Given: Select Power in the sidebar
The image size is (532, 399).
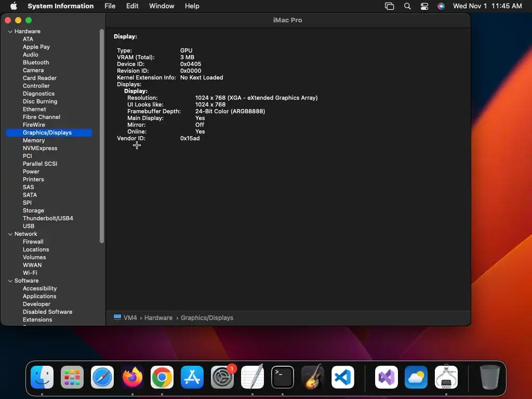Looking at the screenshot, I should click(31, 171).
